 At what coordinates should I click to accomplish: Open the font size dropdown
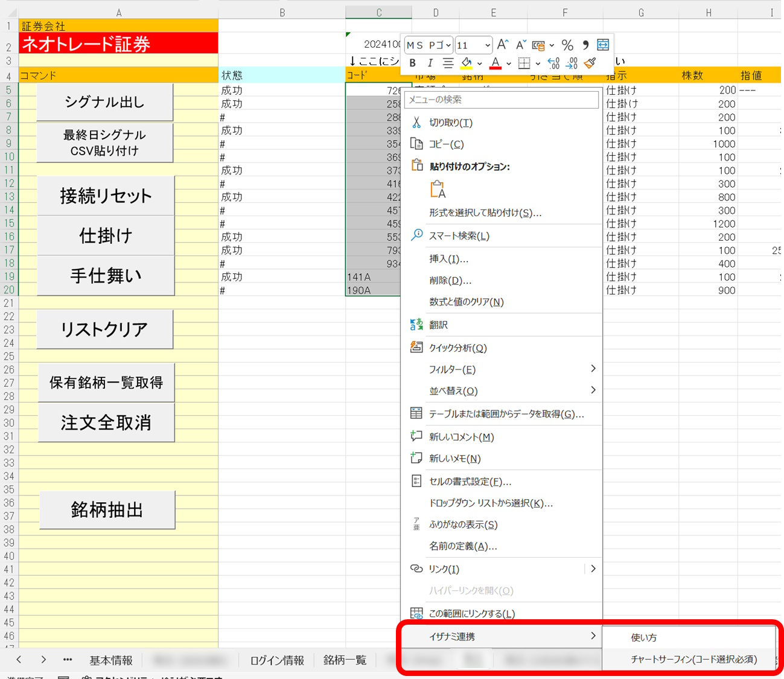coord(488,45)
